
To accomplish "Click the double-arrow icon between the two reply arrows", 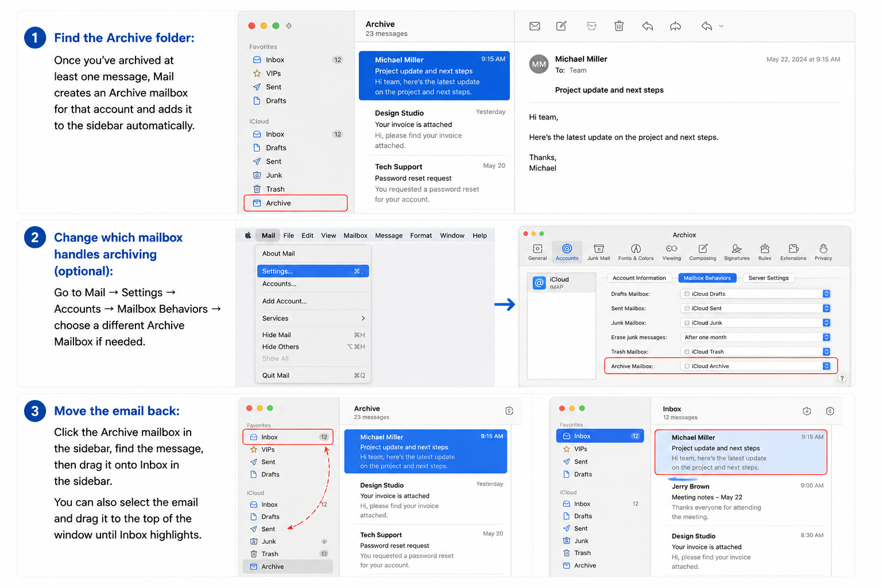I will point(675,26).
